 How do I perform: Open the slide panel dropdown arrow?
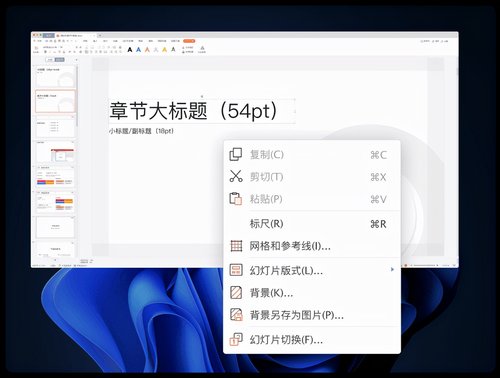(76, 60)
